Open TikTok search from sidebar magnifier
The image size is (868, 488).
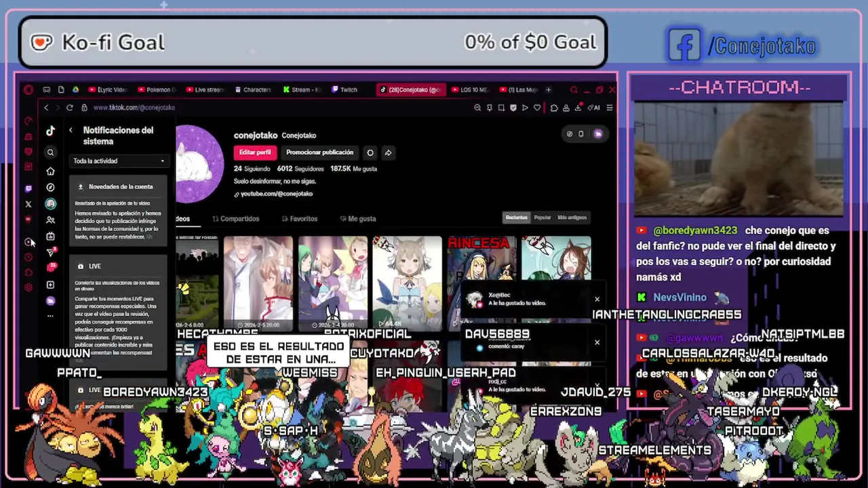click(50, 152)
